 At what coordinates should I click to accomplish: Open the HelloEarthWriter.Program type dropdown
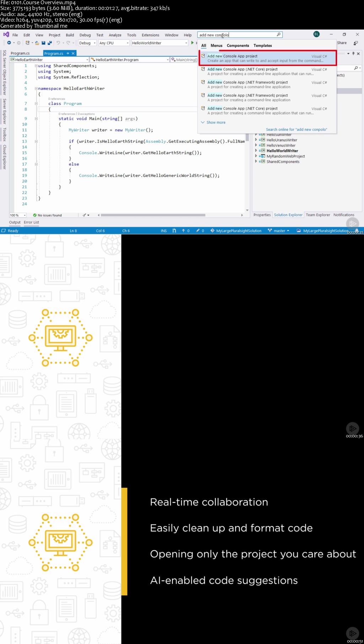pos(130,60)
